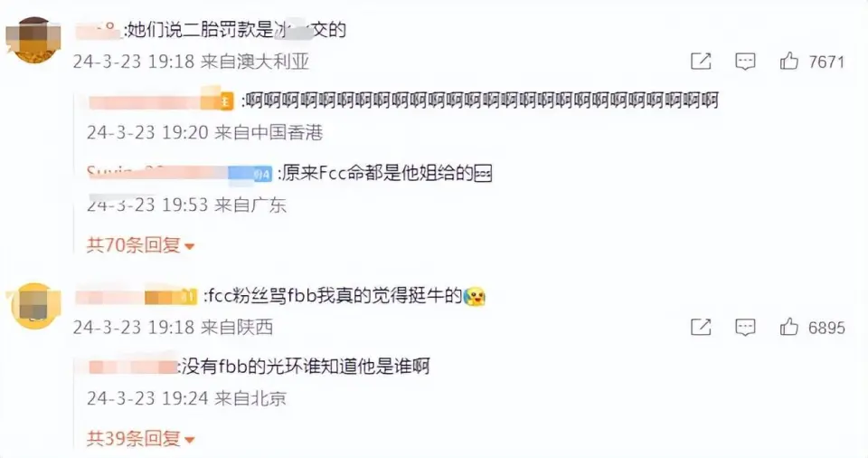Open the first commenter's avatar
868x458 pixels.
33,40
